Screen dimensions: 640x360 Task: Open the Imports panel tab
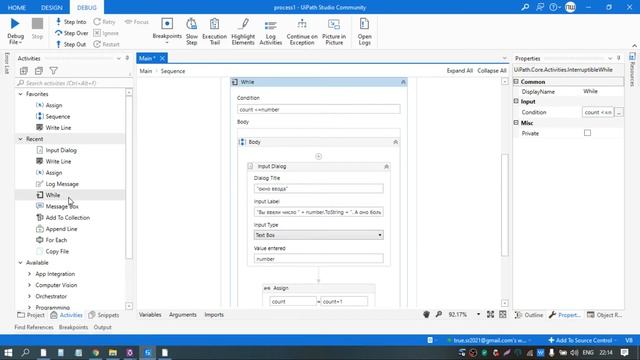(214, 315)
